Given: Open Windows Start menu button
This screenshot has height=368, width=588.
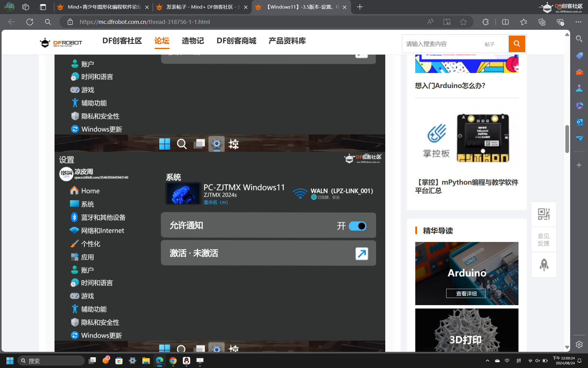Looking at the screenshot, I should 10,361.
